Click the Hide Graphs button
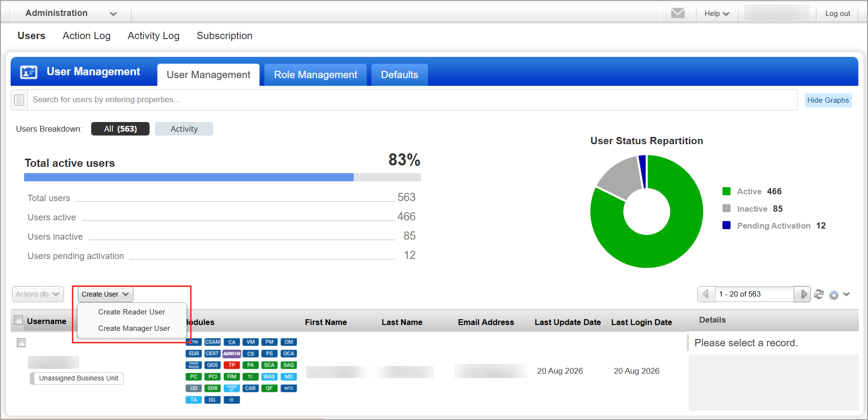This screenshot has height=420, width=868. coord(828,100)
